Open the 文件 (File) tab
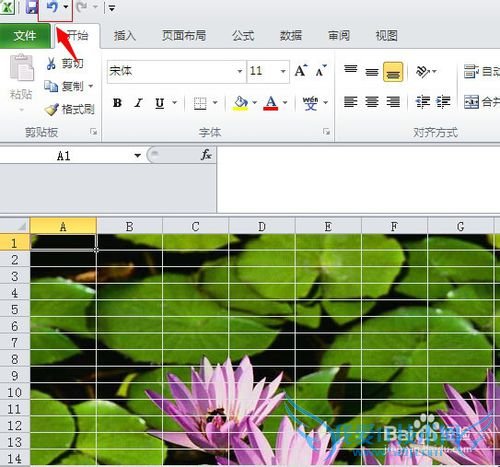 (x=25, y=35)
